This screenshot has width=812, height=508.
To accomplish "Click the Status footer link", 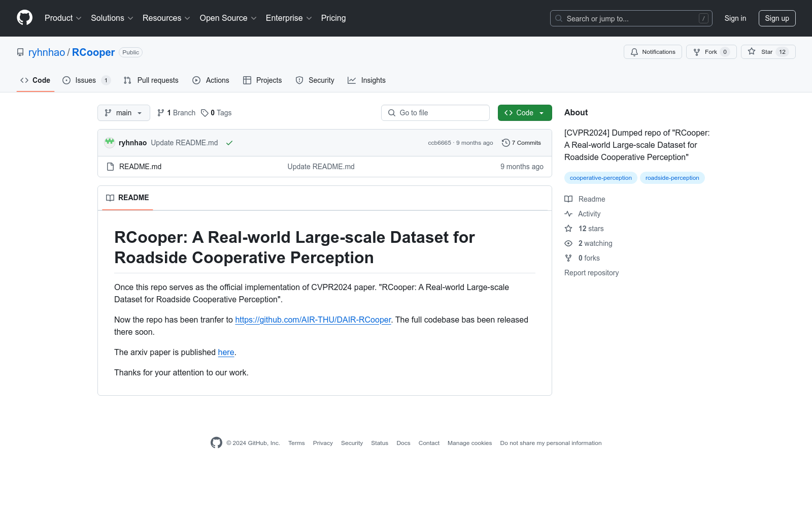I will pos(380,443).
